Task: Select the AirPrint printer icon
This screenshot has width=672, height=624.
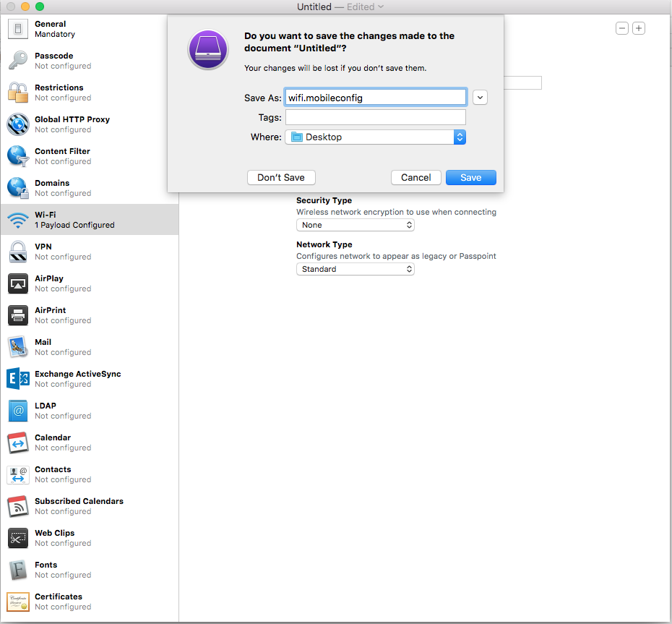Action: pos(18,315)
